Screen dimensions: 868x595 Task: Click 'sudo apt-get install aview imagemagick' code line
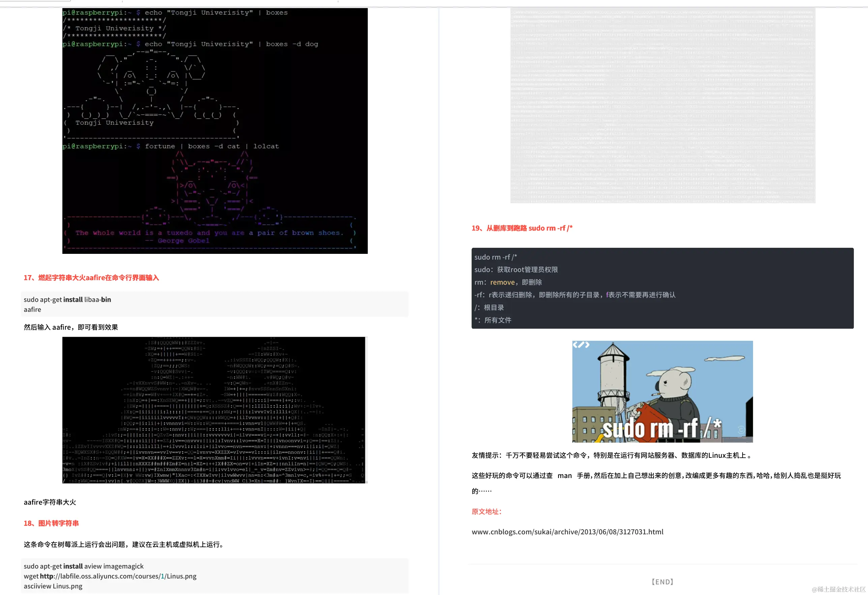point(84,566)
